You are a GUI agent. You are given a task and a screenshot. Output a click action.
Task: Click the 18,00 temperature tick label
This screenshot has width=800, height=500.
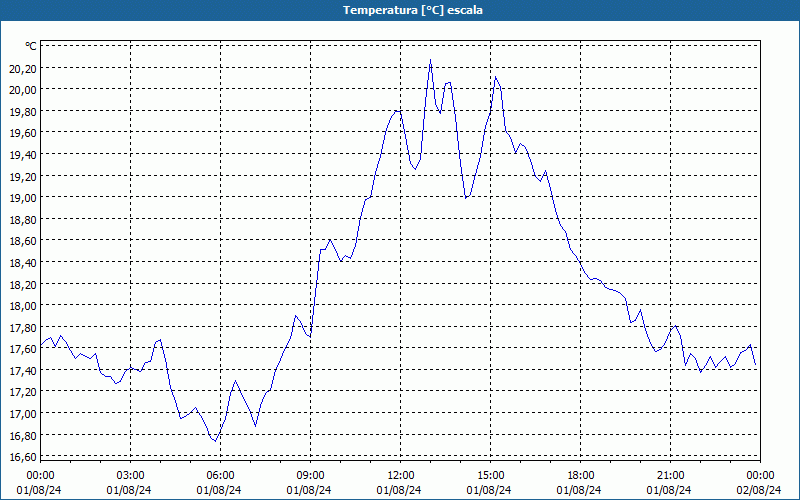coord(23,305)
